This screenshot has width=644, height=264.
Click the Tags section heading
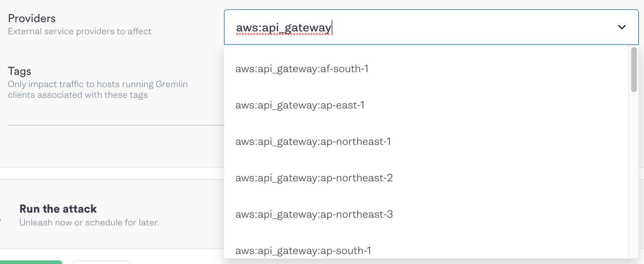(x=20, y=71)
